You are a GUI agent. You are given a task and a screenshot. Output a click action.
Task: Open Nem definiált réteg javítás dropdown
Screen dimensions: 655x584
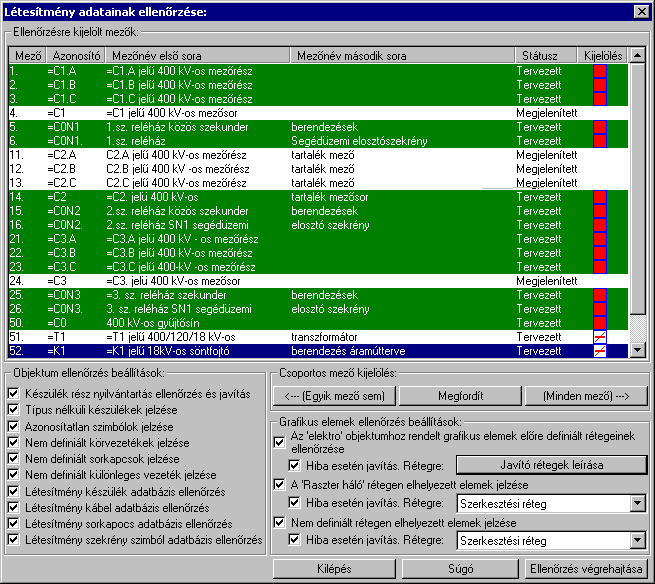point(637,541)
